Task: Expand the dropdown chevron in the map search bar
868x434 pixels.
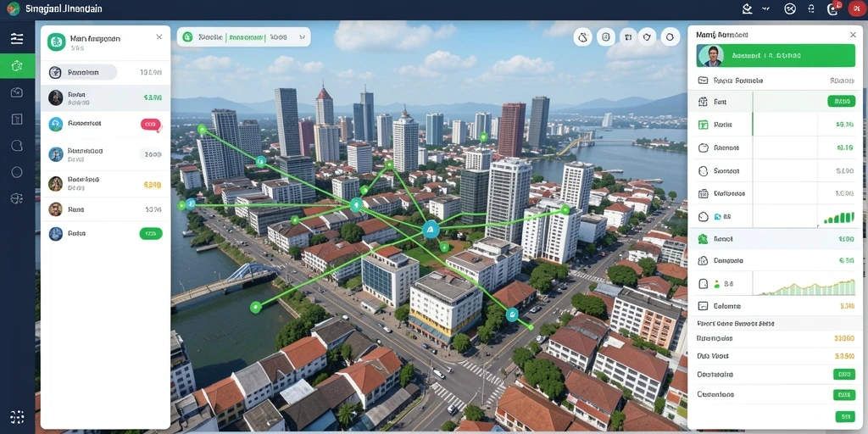Action: point(303,37)
